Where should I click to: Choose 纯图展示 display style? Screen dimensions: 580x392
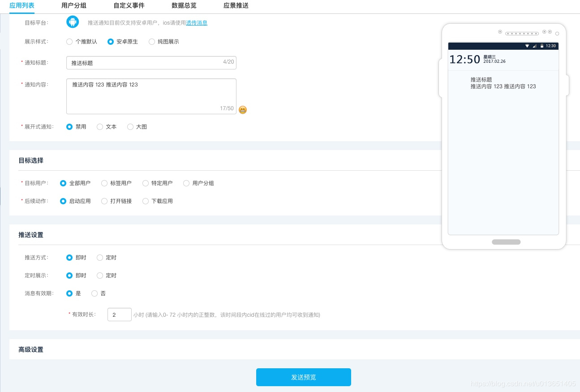coord(152,42)
